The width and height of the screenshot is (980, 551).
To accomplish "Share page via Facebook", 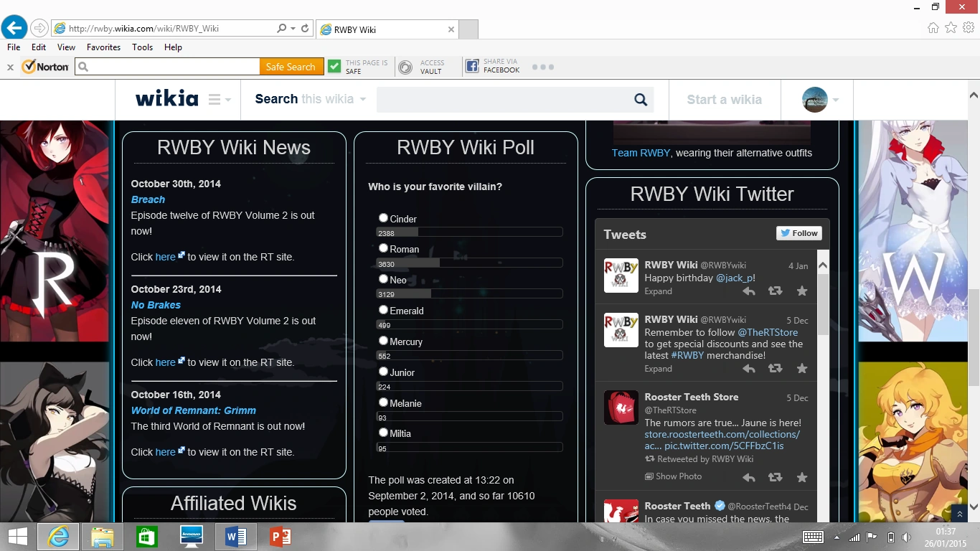I will (x=493, y=67).
